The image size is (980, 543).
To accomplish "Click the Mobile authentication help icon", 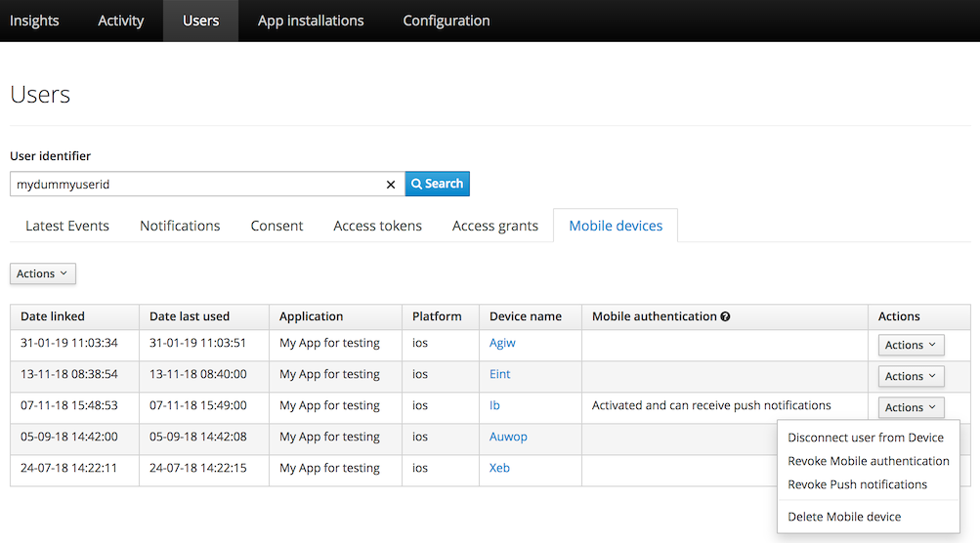I will point(725,316).
